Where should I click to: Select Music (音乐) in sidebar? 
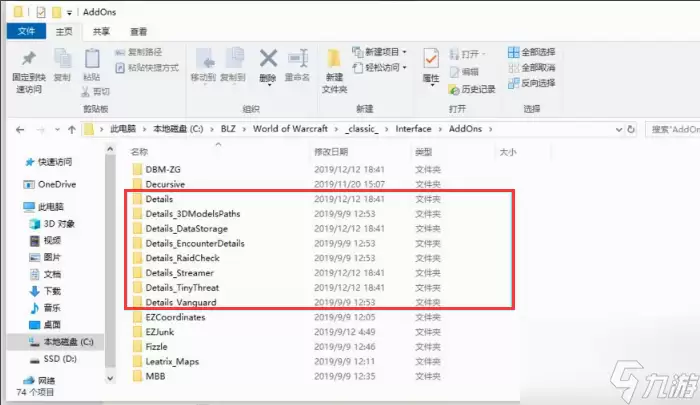point(45,308)
